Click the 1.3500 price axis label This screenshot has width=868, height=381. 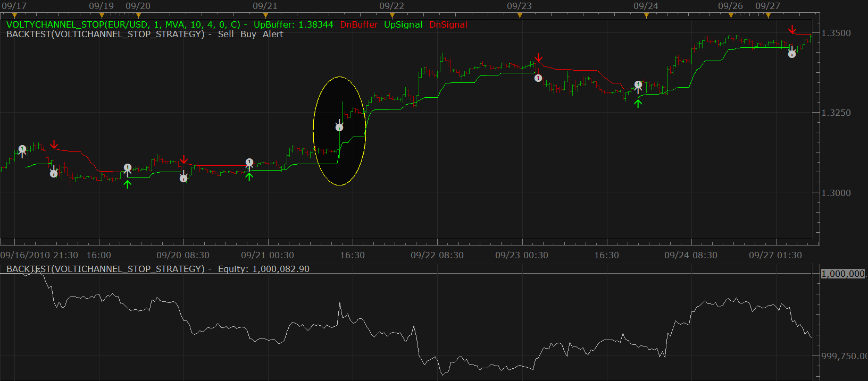point(836,33)
